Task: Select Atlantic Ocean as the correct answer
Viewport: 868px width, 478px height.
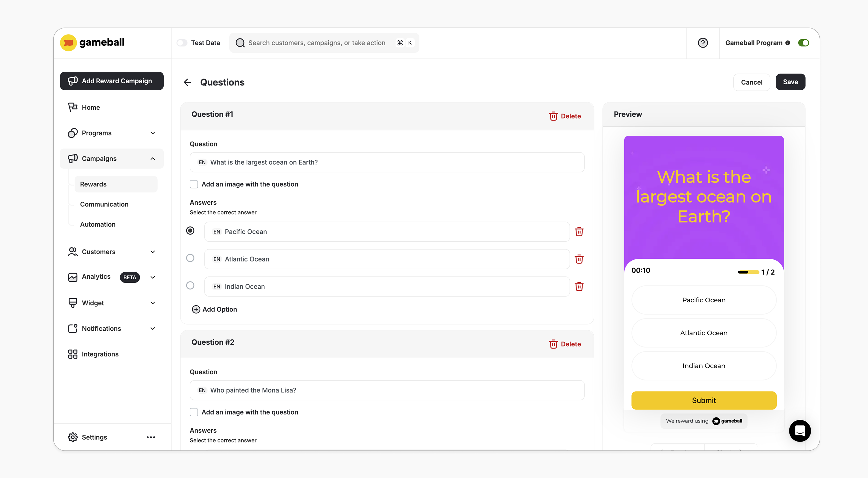Action: pos(190,258)
